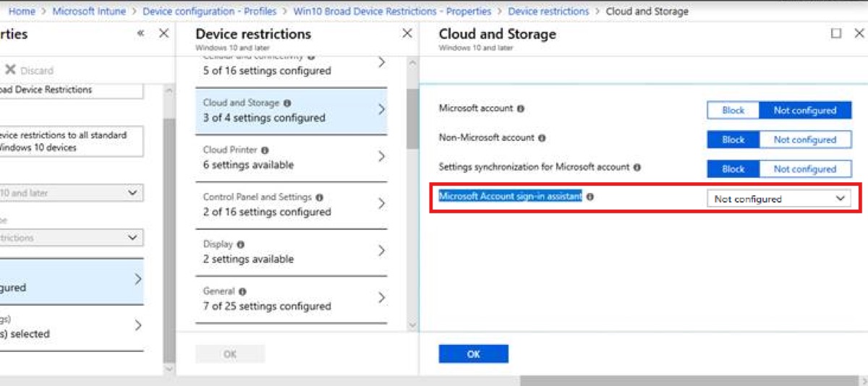Viewport: 868px width, 386px height.
Task: Confirm Cloud and Storage with OK button
Action: point(473,353)
